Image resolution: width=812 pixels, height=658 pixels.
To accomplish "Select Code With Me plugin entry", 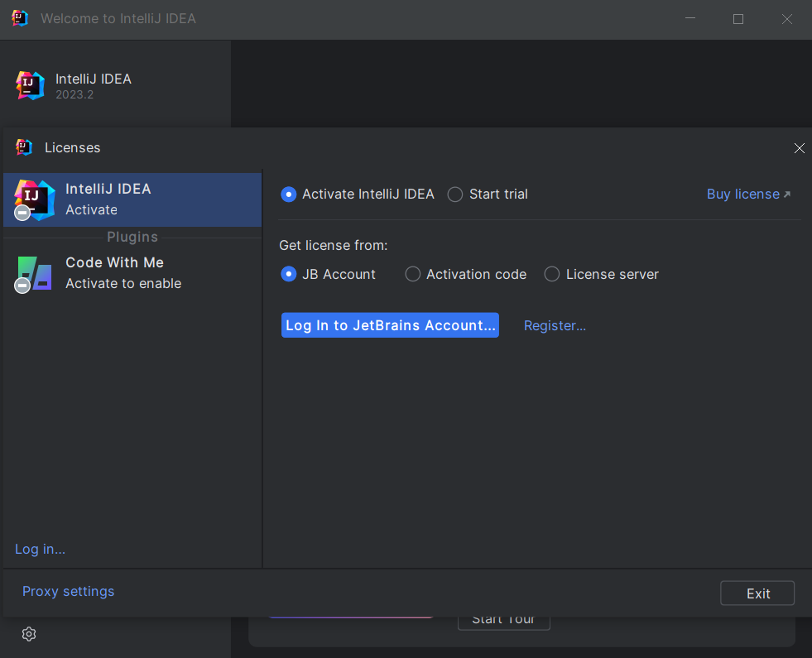I will (x=132, y=273).
